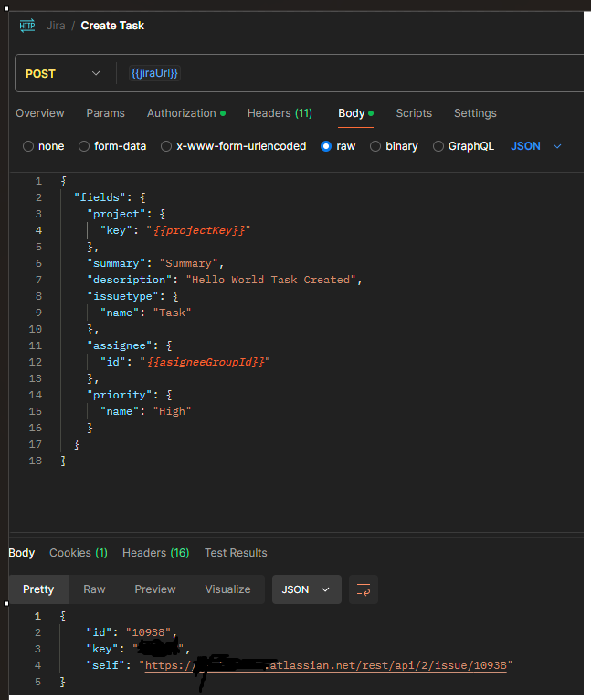
Task: Click the "Hello World Task Created" string
Action: 271,280
